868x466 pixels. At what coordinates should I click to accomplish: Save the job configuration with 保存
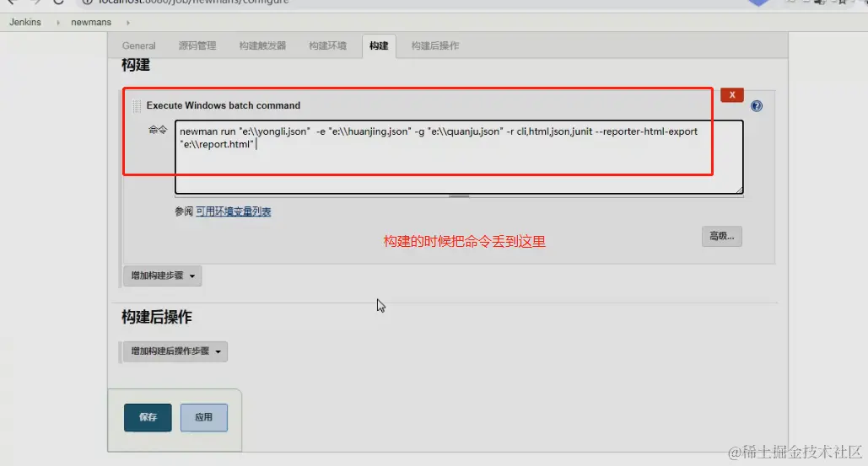click(x=148, y=417)
